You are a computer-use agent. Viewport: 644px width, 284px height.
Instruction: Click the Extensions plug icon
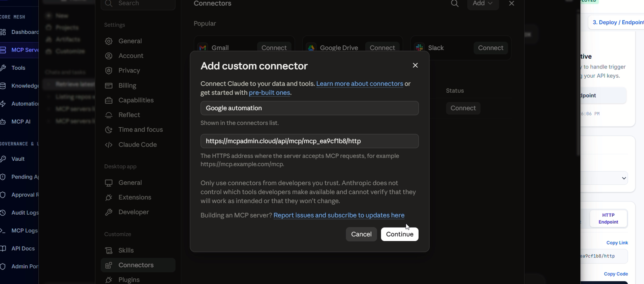[x=109, y=197]
